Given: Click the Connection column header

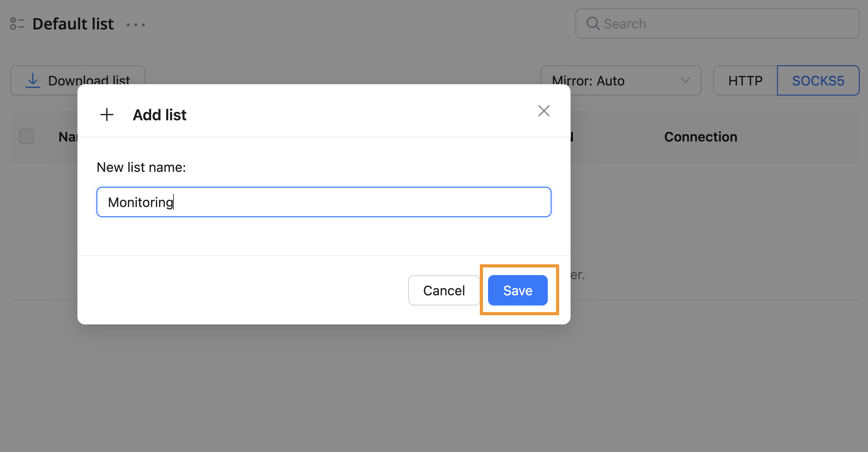Looking at the screenshot, I should 700,137.
